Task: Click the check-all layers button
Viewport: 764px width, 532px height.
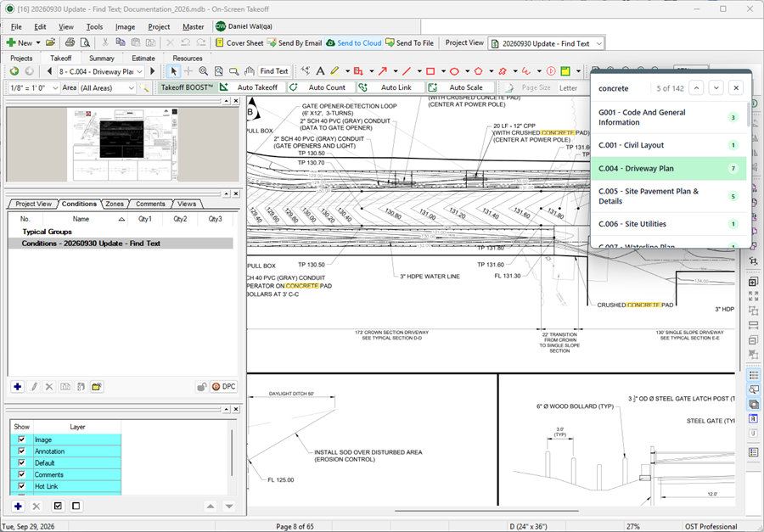Action: tap(58, 507)
